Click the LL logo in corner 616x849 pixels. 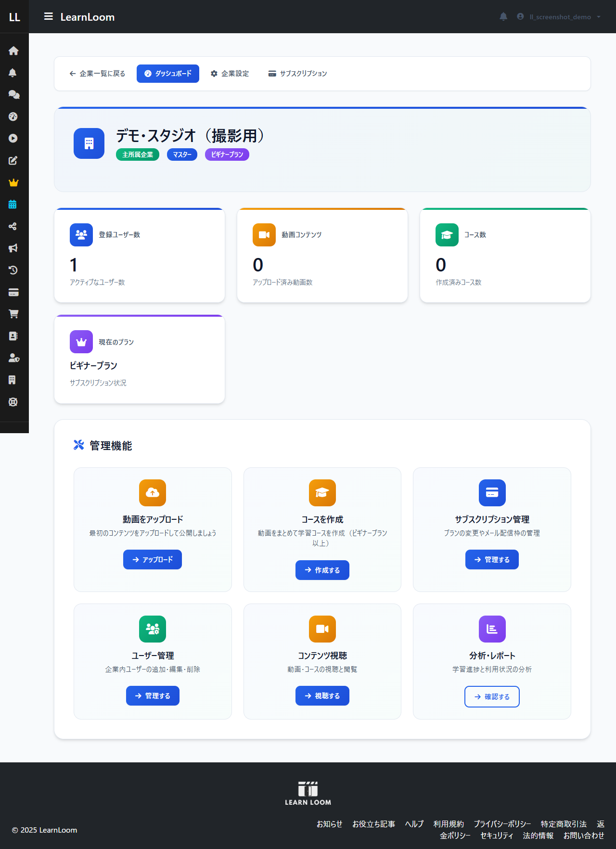click(14, 17)
